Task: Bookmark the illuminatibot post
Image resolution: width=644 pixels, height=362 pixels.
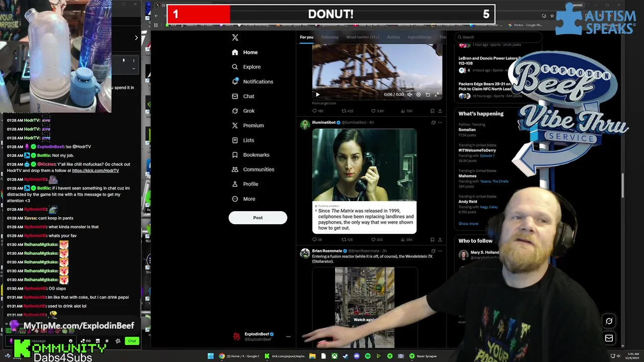Action: [432, 240]
